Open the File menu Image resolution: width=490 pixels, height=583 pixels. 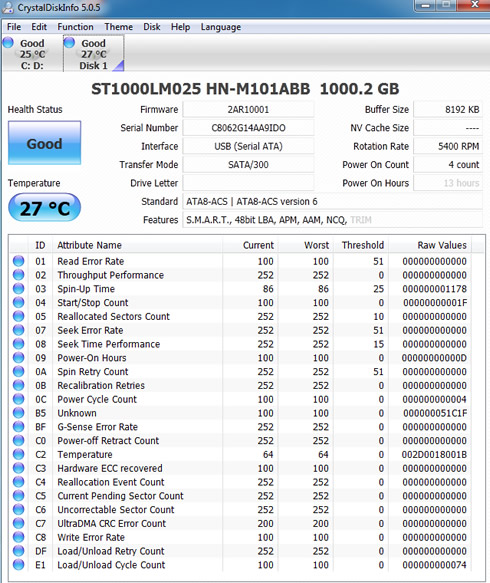tap(14, 27)
